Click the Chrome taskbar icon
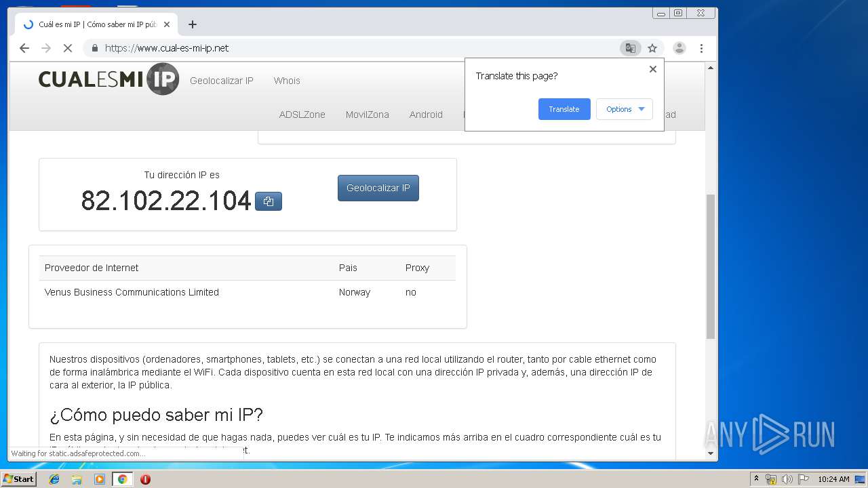Viewport: 868px width, 488px height. [x=123, y=479]
